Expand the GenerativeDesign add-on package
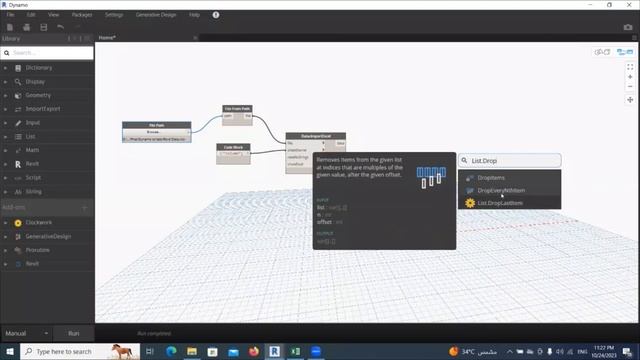Screen dimensions: 640x360 47,237
